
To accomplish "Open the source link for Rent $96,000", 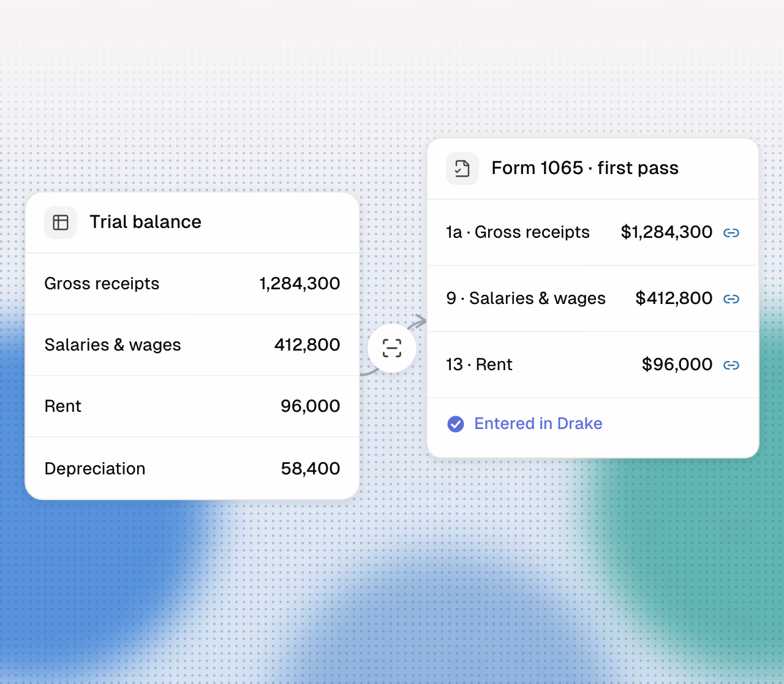I will coord(731,365).
